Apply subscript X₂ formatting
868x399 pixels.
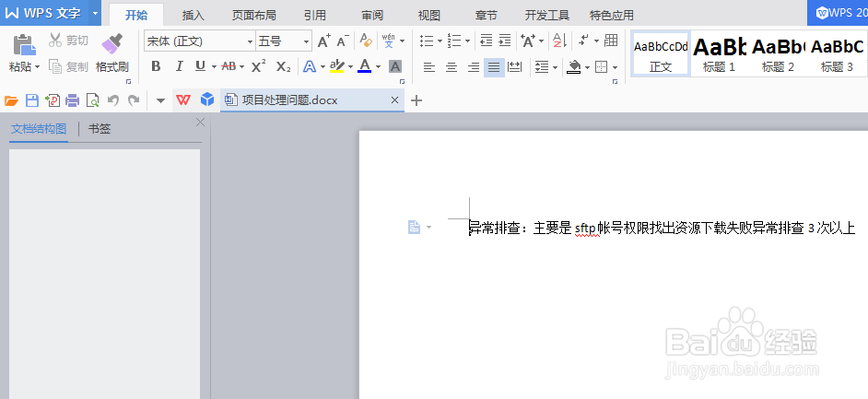tap(284, 67)
